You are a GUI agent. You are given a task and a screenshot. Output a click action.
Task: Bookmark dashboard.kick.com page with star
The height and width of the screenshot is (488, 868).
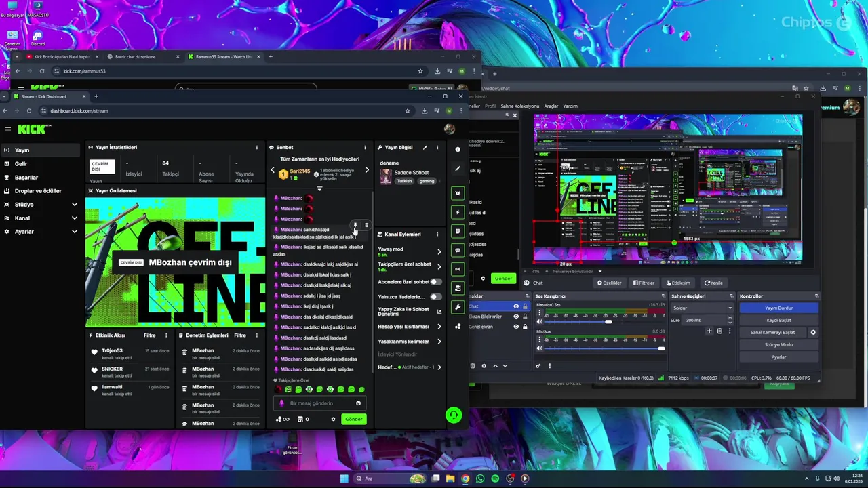tap(408, 110)
